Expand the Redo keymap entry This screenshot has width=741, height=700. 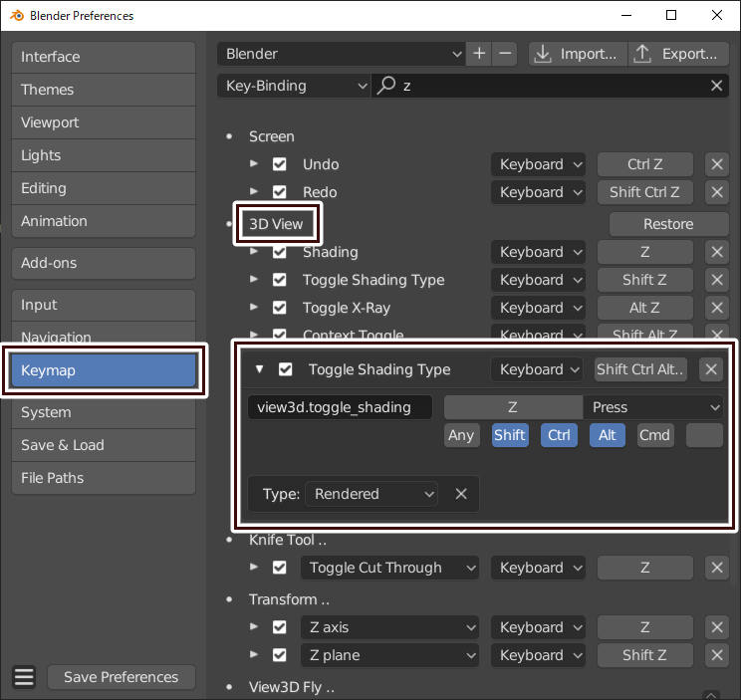254,191
